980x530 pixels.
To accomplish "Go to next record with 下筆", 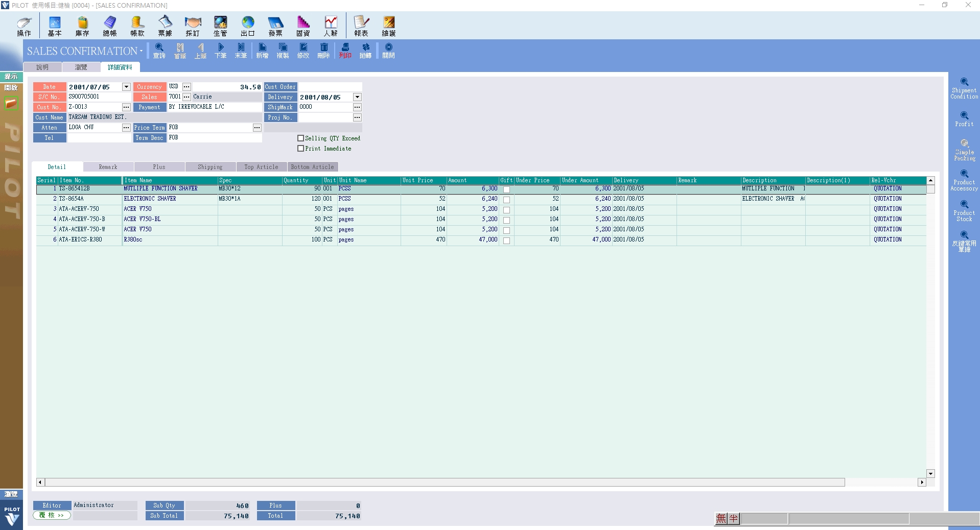I will [x=220, y=51].
